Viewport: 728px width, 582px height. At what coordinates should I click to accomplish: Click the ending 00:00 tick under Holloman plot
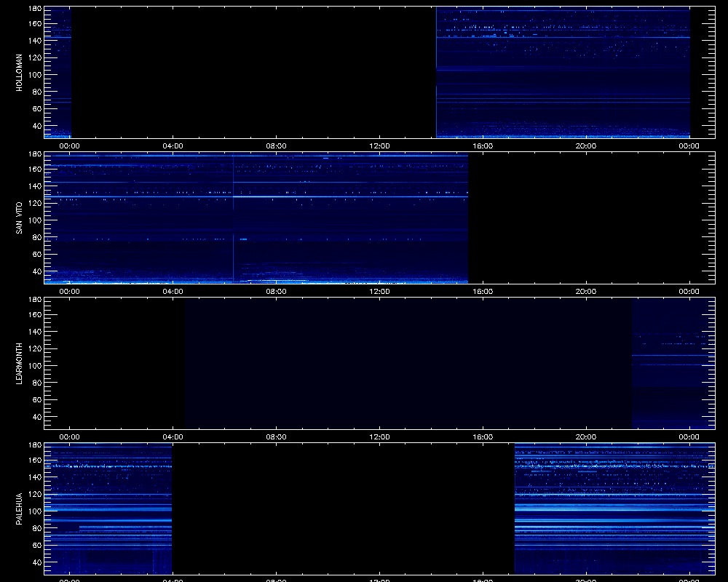(x=689, y=145)
